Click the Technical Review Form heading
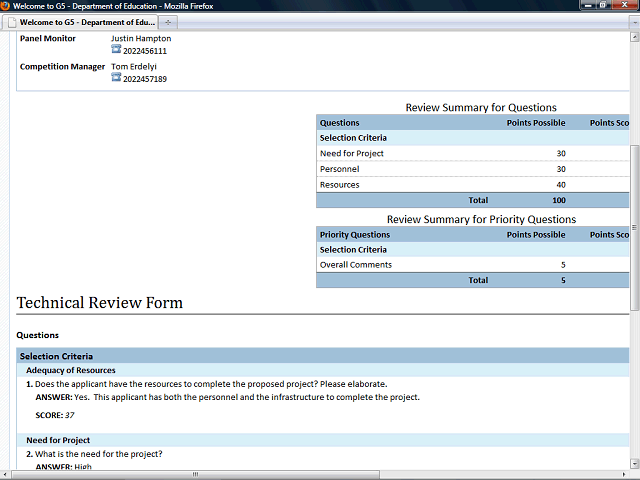This screenshot has width=640, height=480. click(x=99, y=302)
